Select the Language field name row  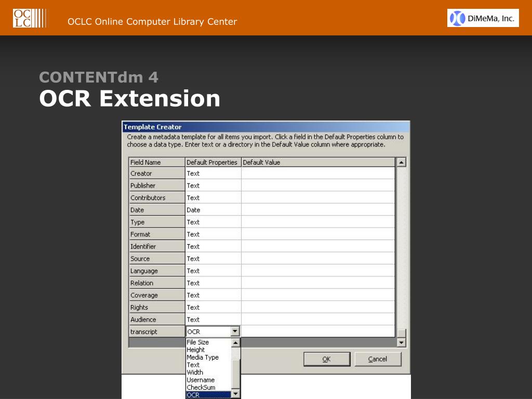(157, 271)
